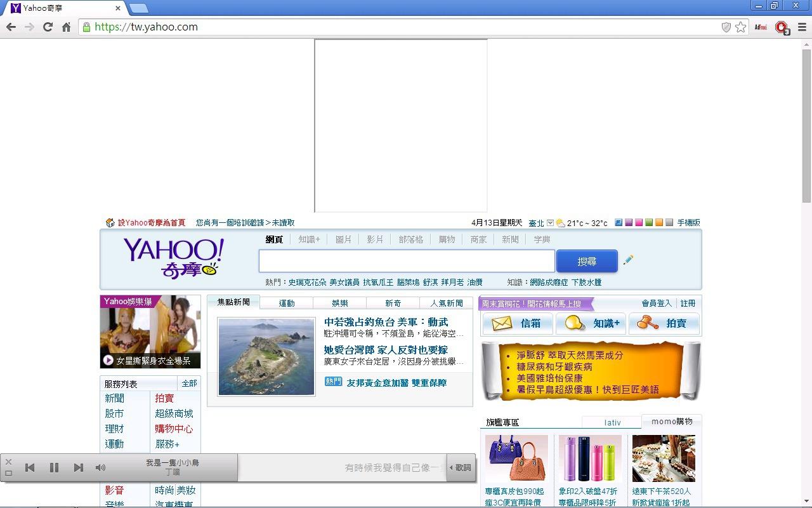
Task: Switch search to 購物 tab
Action: pos(447,239)
